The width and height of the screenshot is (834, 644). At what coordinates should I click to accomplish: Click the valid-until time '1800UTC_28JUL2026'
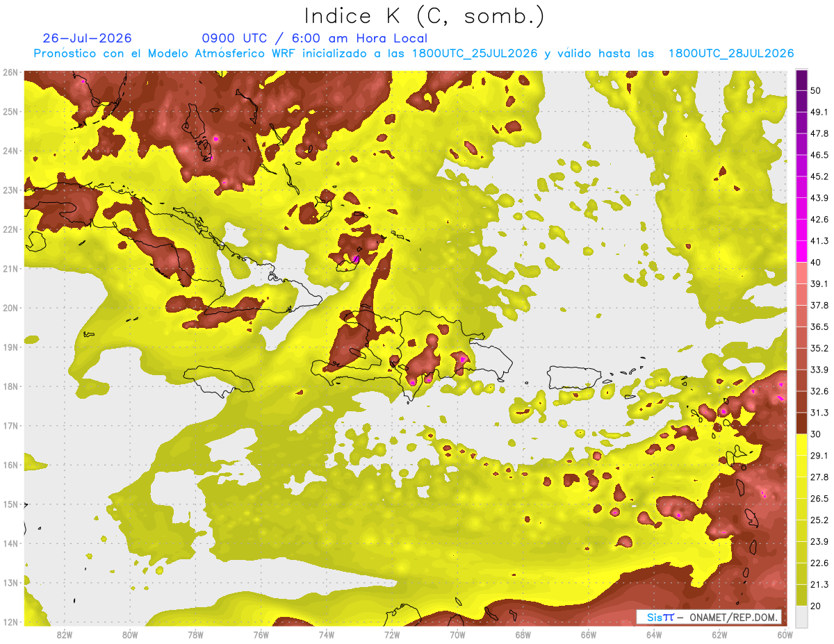731,53
